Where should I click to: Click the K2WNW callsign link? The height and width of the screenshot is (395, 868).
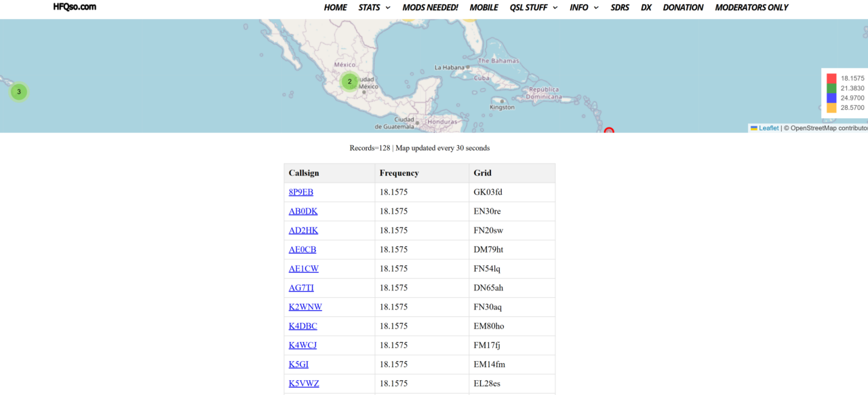pos(305,307)
